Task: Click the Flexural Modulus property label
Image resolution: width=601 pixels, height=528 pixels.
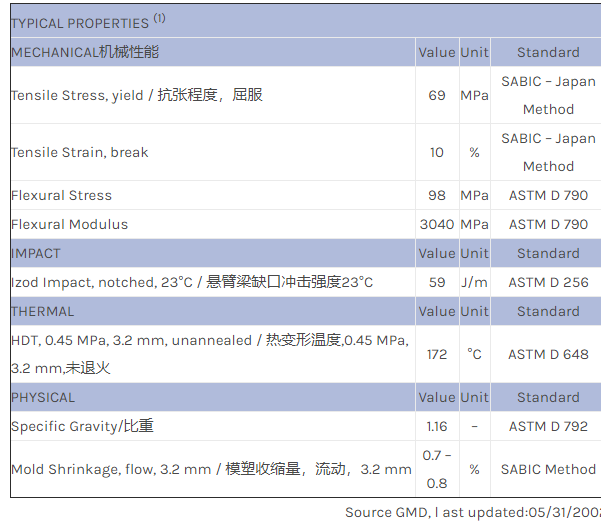Action: point(70,224)
